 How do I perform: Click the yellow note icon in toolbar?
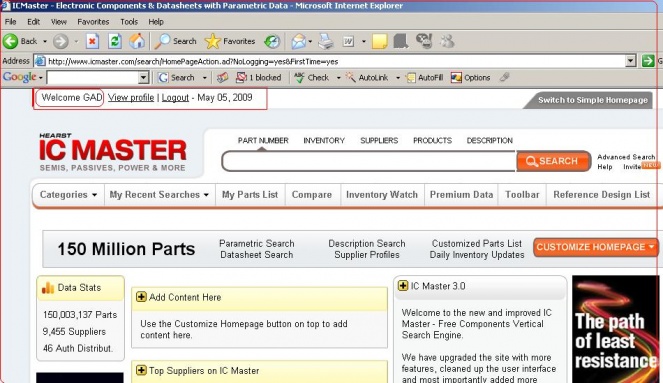click(380, 41)
